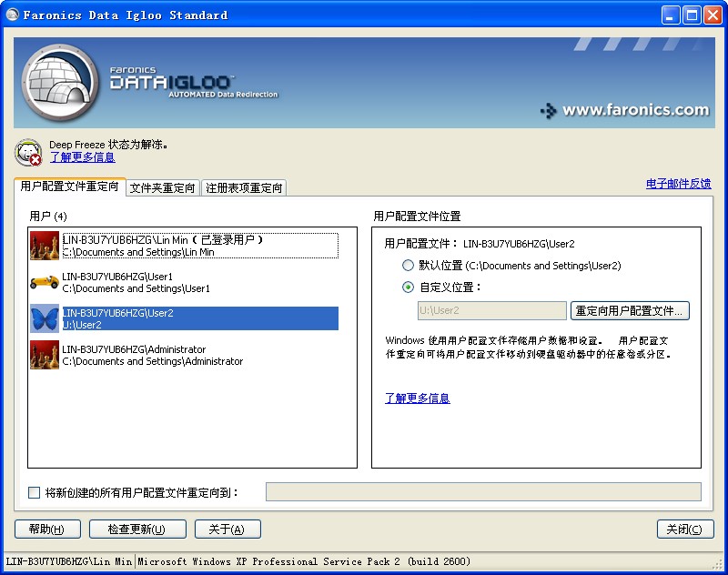Click the 关于 button
Viewport: 728px width, 575px height.
[227, 530]
